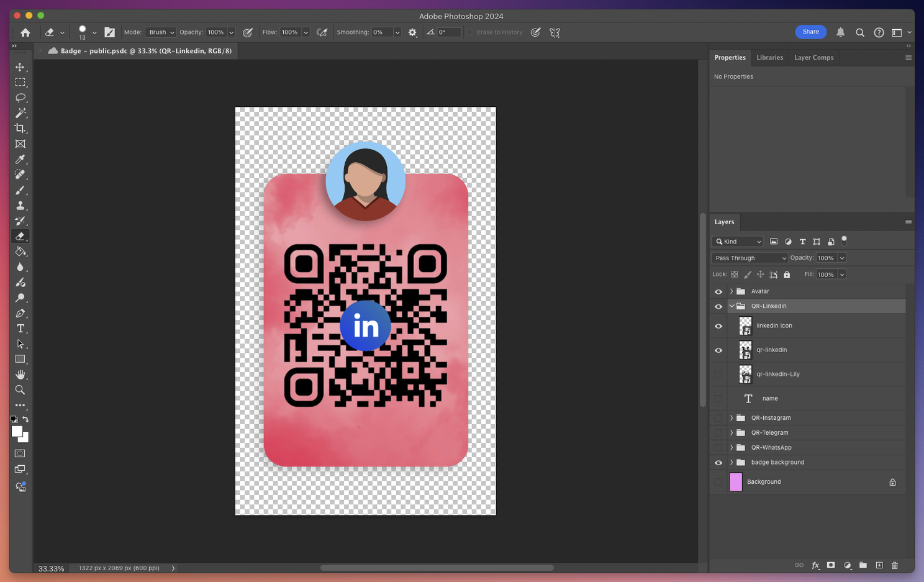Show the QR-Instagram group

(x=718, y=418)
